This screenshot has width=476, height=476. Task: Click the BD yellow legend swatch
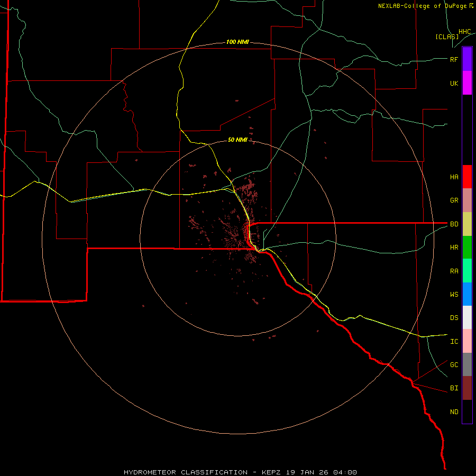(x=467, y=224)
